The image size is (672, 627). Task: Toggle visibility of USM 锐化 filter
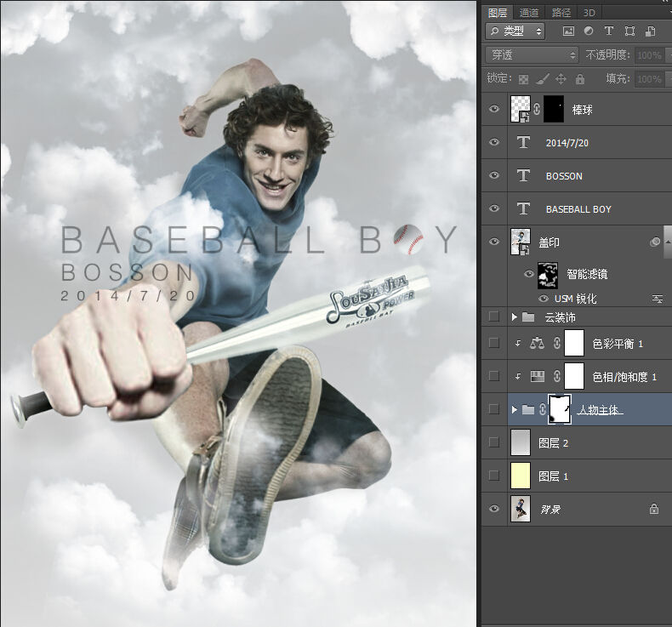pyautogui.click(x=544, y=299)
